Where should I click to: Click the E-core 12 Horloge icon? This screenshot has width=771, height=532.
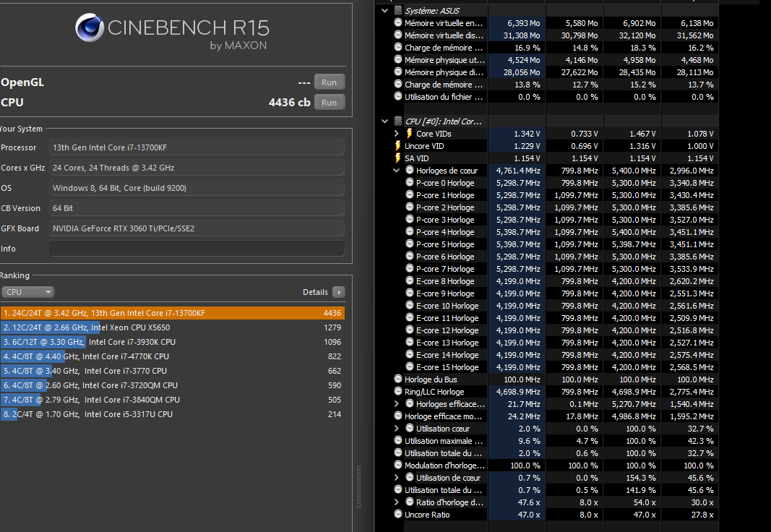[410, 330]
